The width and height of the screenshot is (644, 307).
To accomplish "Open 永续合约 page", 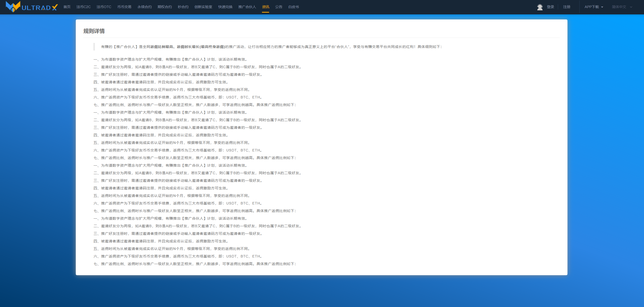I will point(144,7).
